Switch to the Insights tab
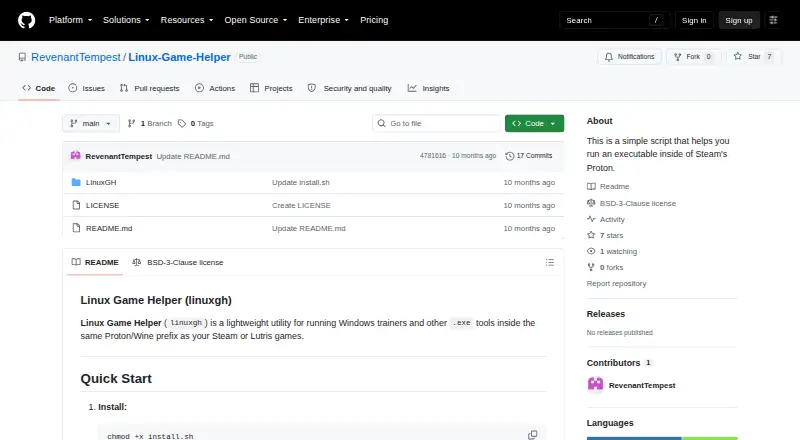 429,88
